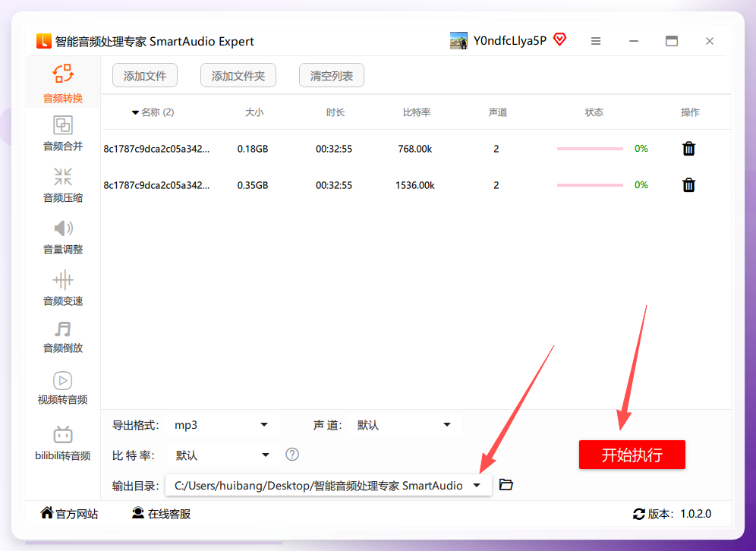
Task: Click 添加文件夹 to add a folder
Action: [x=238, y=76]
